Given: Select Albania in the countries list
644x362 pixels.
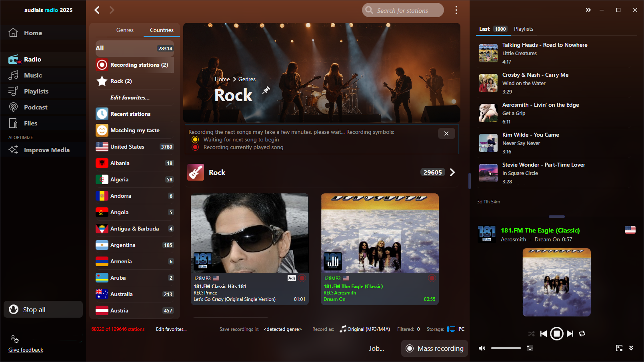Looking at the screenshot, I should pos(135,163).
